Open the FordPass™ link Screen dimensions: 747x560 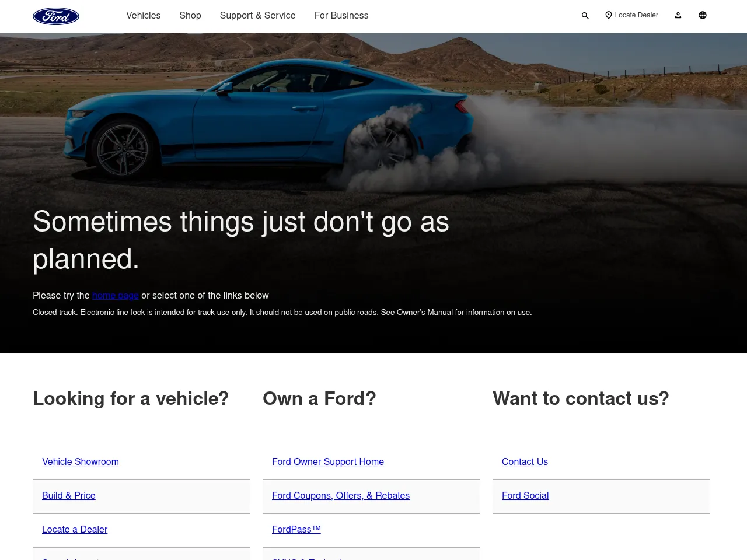296,530
